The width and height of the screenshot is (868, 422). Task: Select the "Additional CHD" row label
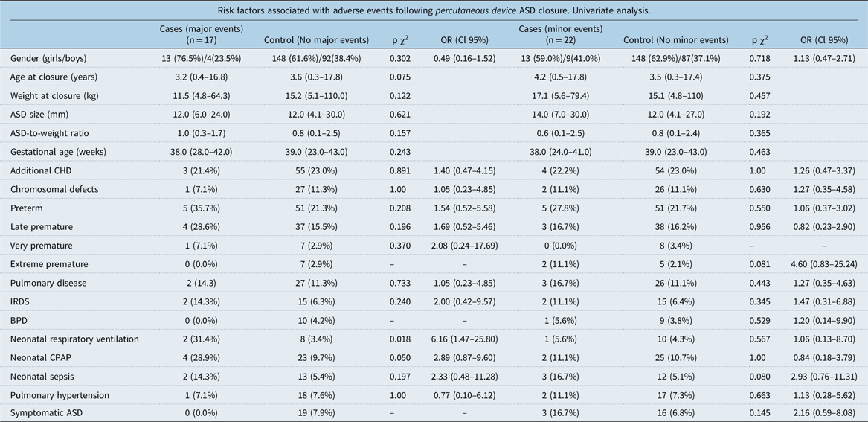coord(42,170)
